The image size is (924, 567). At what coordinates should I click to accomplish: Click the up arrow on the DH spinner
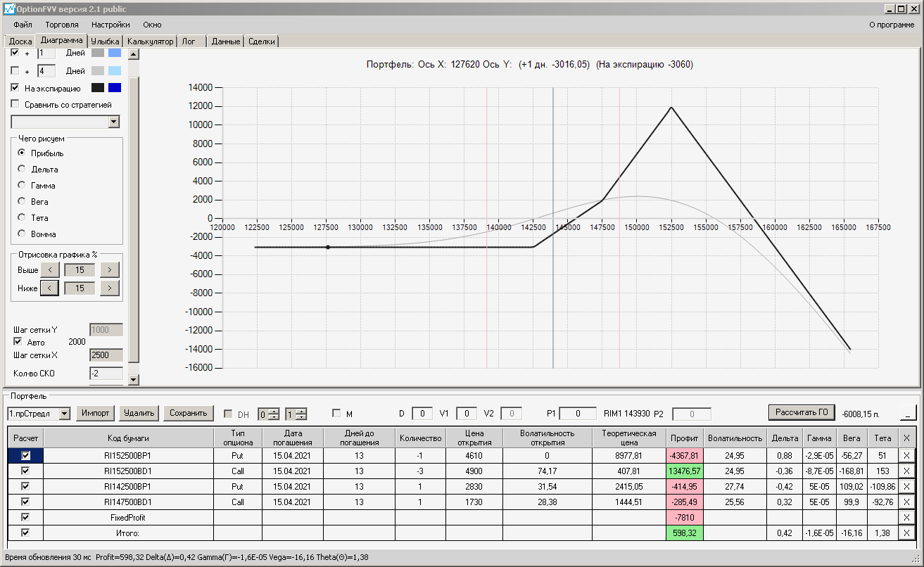click(275, 411)
